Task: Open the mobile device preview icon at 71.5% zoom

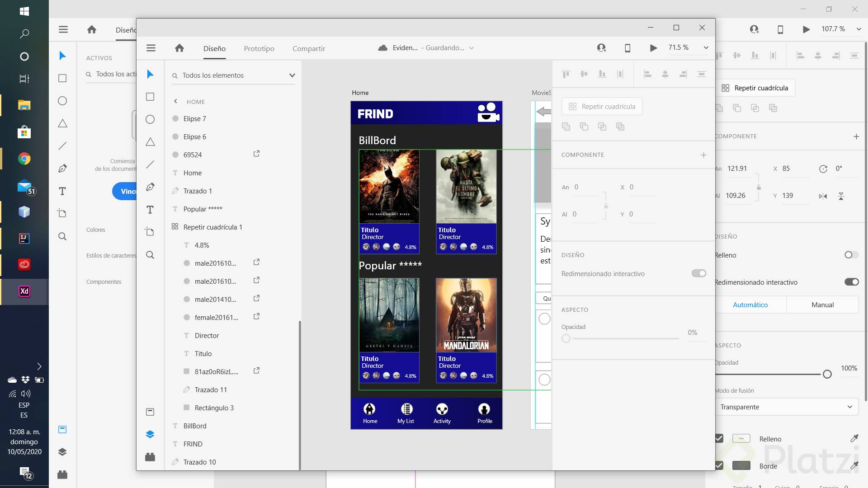Action: coord(627,48)
